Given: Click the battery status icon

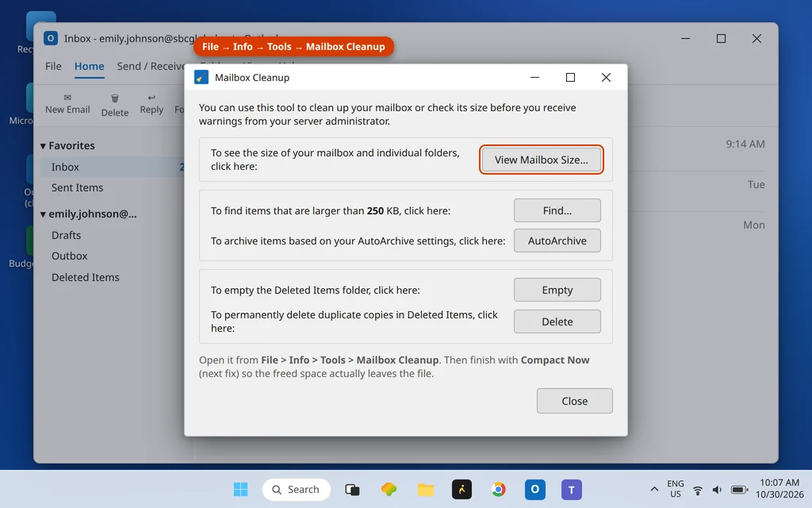Looking at the screenshot, I should pos(740,490).
